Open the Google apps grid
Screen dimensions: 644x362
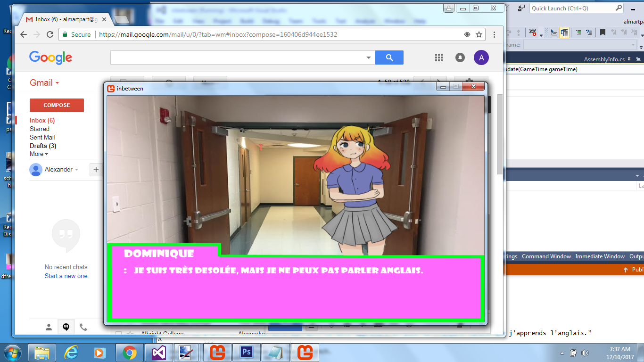tap(439, 58)
